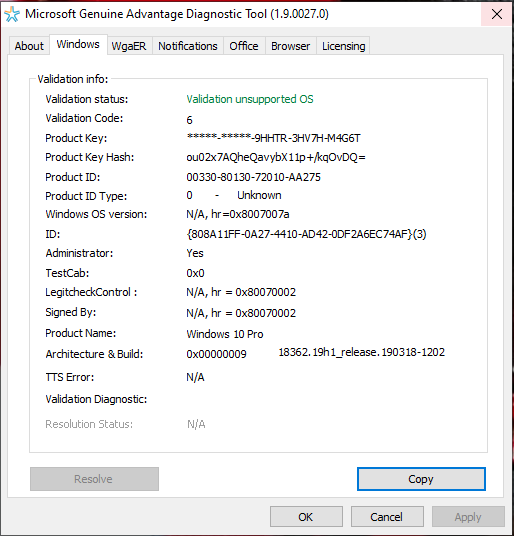Click the Validation info group heading

(73, 79)
